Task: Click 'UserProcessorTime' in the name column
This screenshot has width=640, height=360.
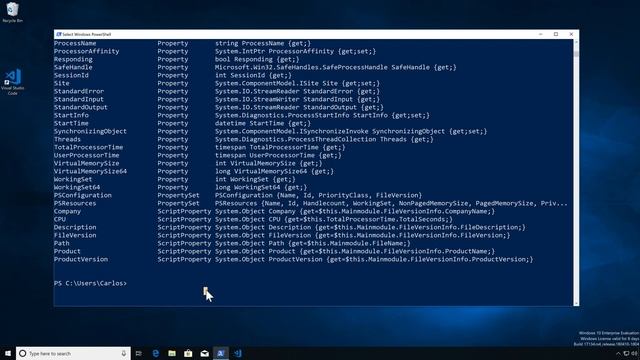Action: coord(87,156)
